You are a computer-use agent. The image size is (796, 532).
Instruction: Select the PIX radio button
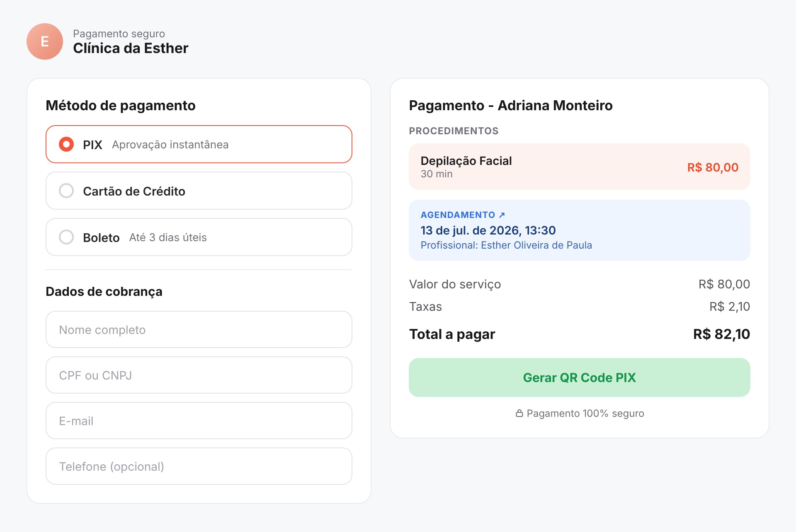coord(66,144)
